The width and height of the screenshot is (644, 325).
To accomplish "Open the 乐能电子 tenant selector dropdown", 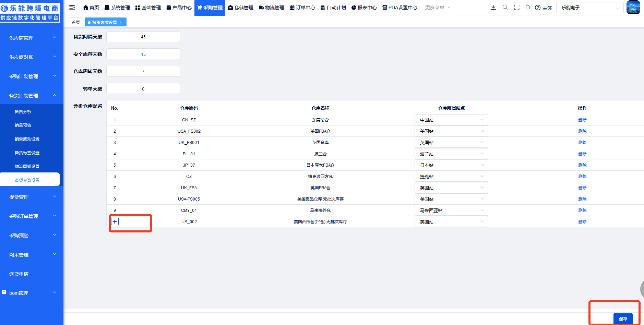I will 590,7.
